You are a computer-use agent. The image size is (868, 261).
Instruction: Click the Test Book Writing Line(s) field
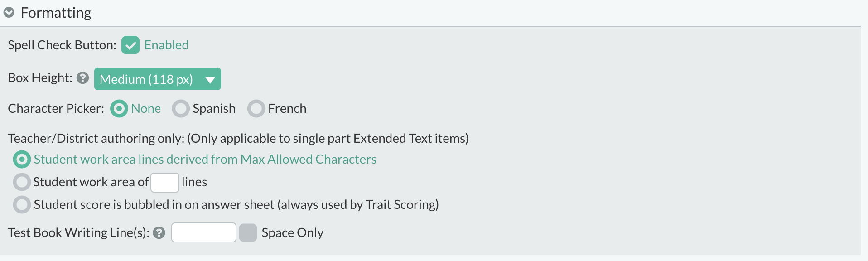click(x=204, y=232)
